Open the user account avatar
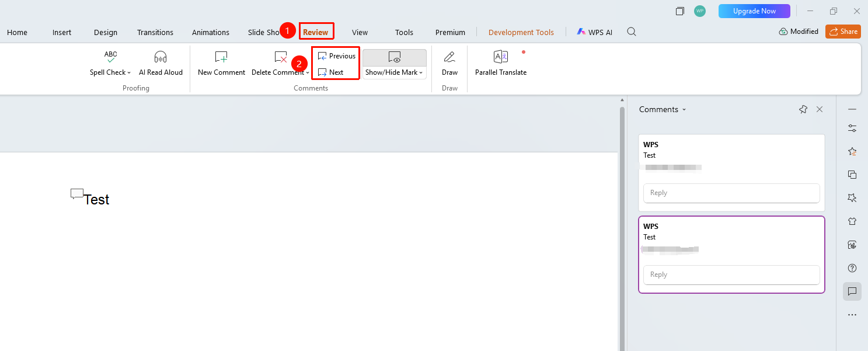The width and height of the screenshot is (868, 351). pos(700,11)
